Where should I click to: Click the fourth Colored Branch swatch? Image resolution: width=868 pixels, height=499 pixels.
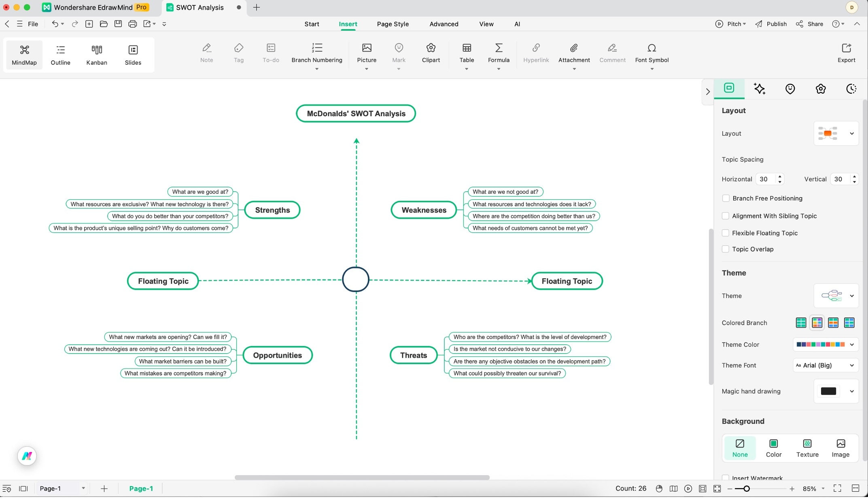pos(849,323)
